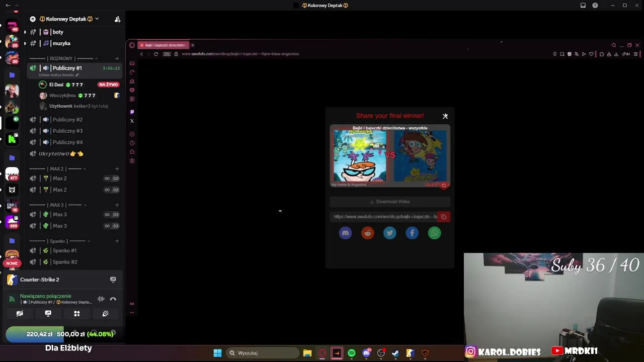This screenshot has width=644, height=362.
Task: Click the donation goal progress bar
Action: click(63, 334)
